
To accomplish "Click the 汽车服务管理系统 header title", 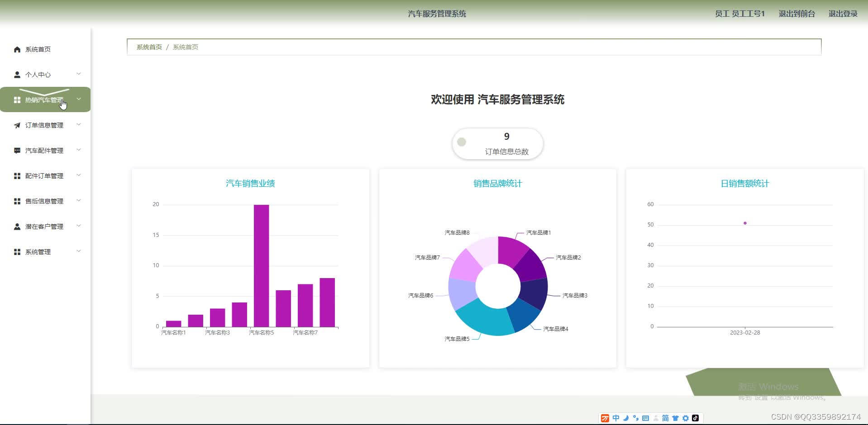I will (x=437, y=14).
